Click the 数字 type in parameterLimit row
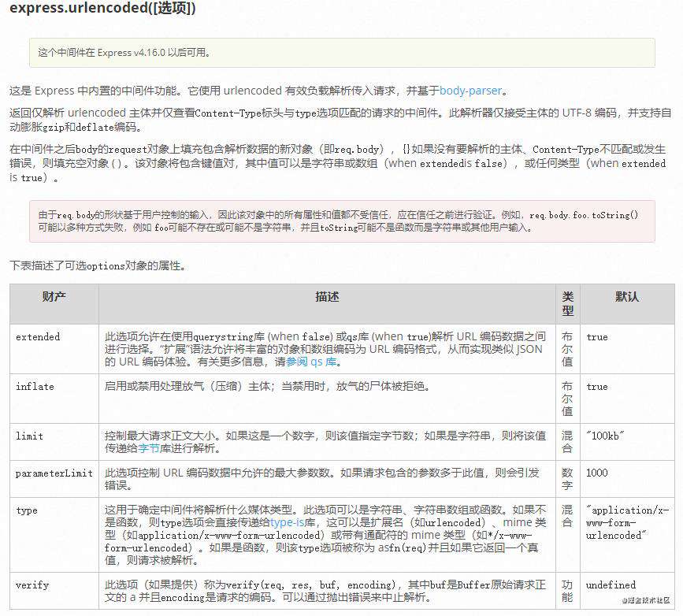 (567, 479)
